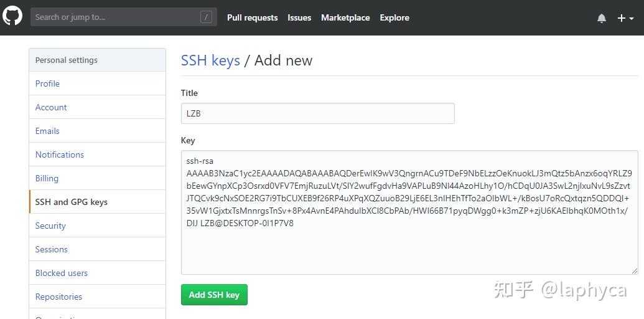The image size is (644, 319).
Task: Open Profile in the settings sidebar
Action: pyautogui.click(x=47, y=83)
